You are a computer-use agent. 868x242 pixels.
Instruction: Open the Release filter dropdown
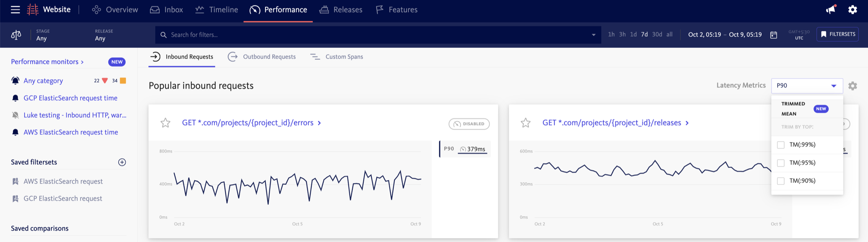coord(104,35)
